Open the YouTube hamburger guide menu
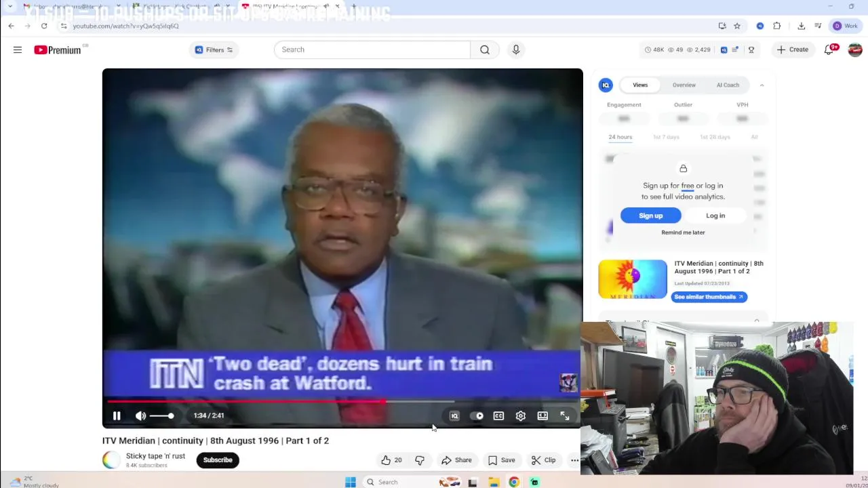Screen dimensions: 868x488 tap(18, 49)
